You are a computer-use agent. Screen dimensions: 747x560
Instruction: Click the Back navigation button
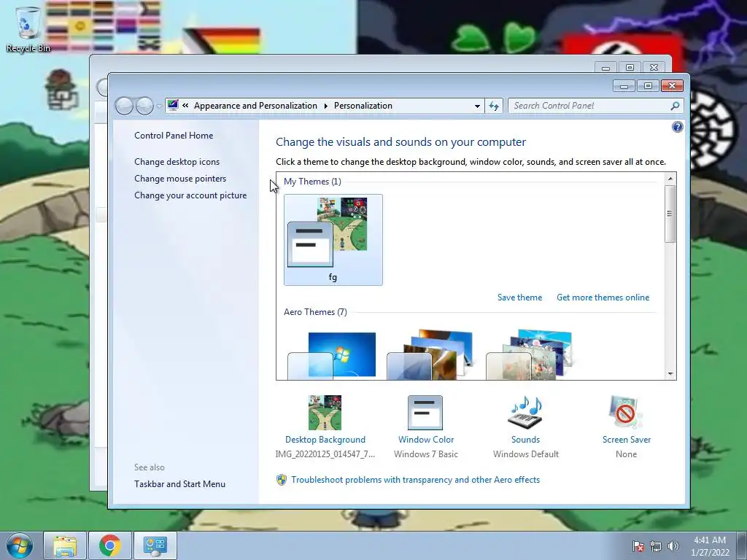124,106
